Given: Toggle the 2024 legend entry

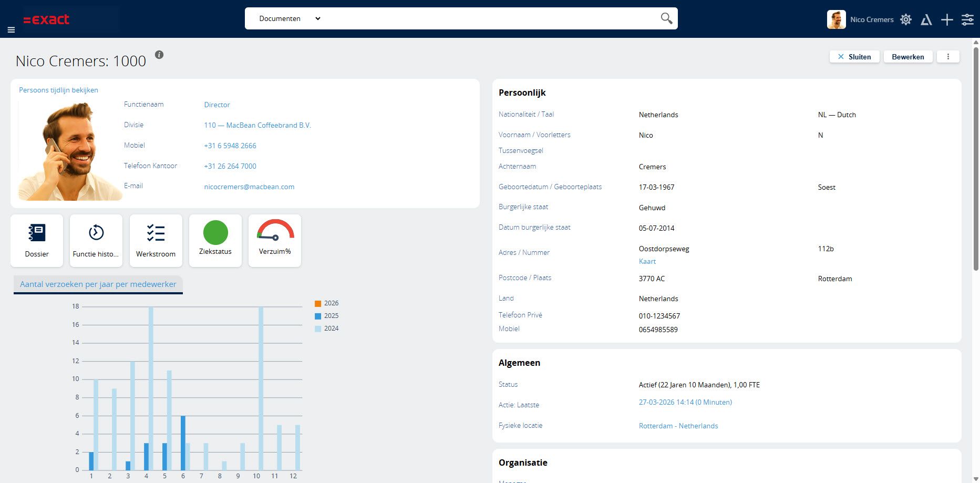Looking at the screenshot, I should pos(327,328).
